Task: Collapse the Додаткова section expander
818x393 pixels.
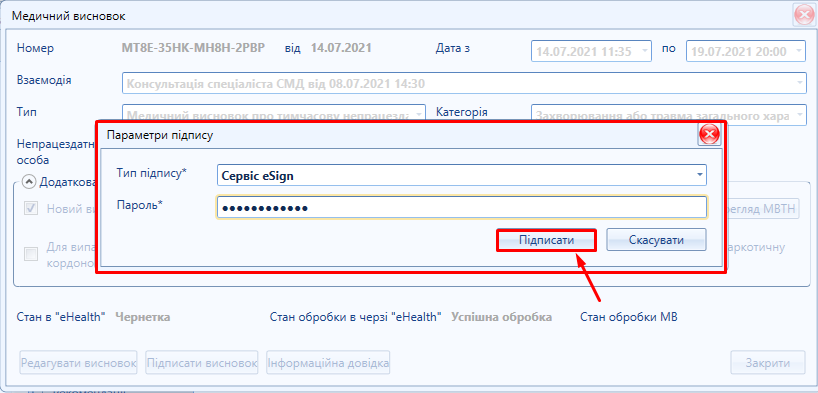Action: pos(30,182)
